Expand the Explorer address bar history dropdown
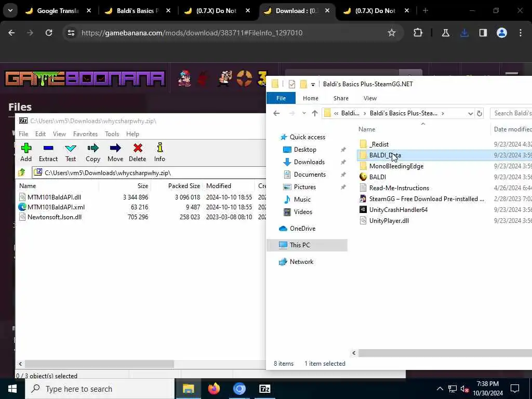The height and width of the screenshot is (399, 532). [x=470, y=114]
